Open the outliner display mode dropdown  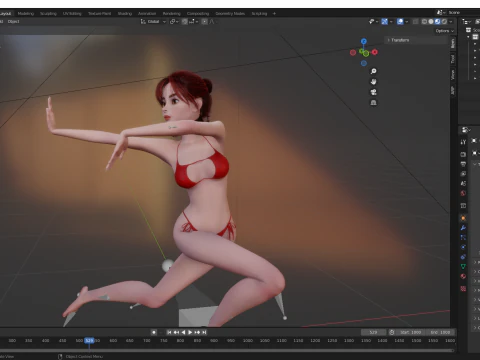pyautogui.click(x=466, y=22)
